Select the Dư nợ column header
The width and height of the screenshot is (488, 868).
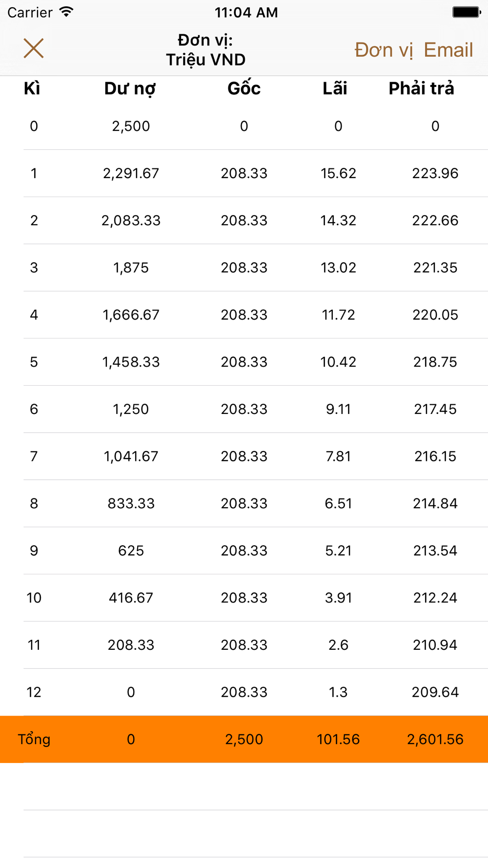[x=130, y=88]
